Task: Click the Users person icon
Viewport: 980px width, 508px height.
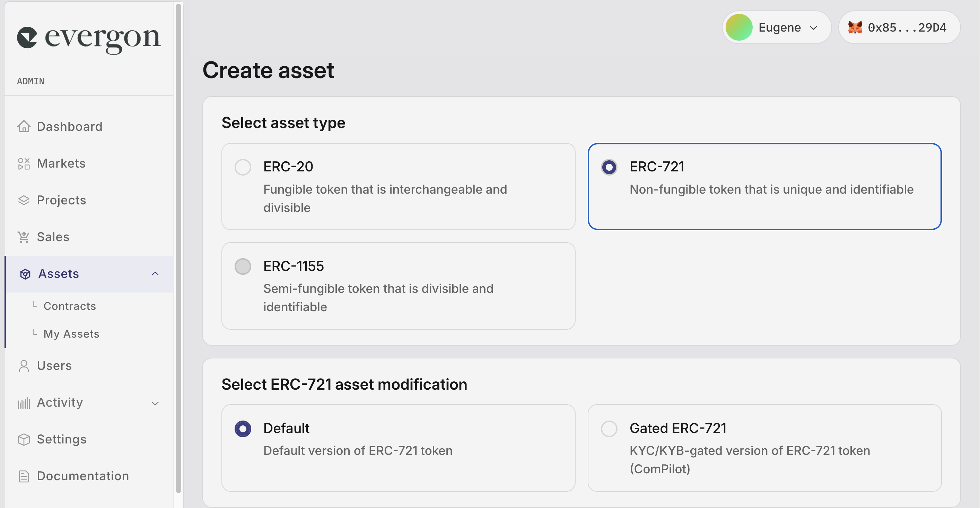Action: pos(24,366)
